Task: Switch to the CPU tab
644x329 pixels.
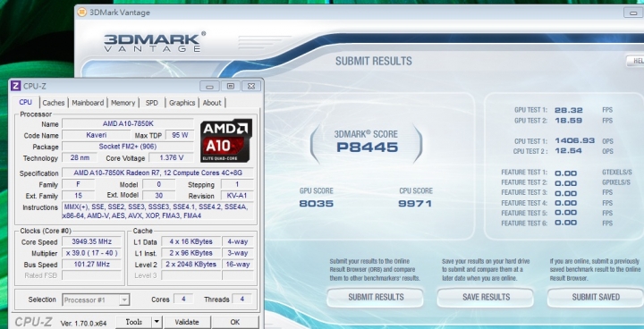Action: pyautogui.click(x=25, y=102)
